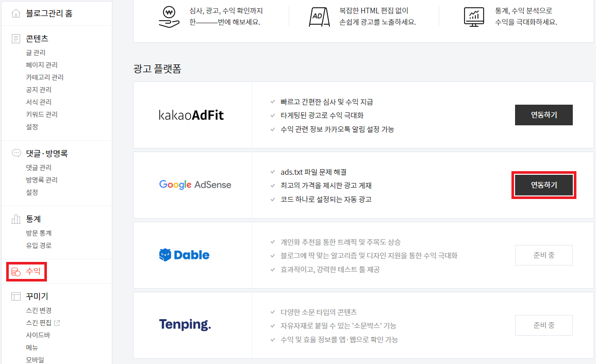Image resolution: width=596 pixels, height=364 pixels.
Task: Open 사이드바 settings
Action: point(38,335)
